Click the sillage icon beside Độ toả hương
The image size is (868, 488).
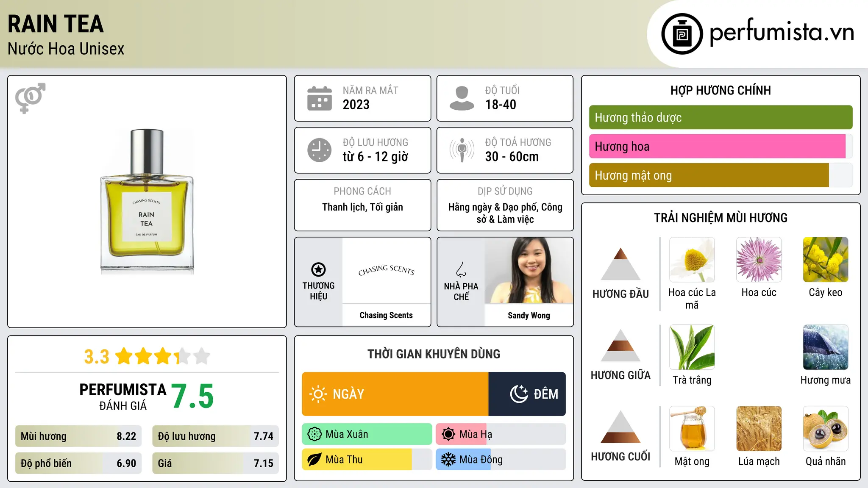(462, 150)
